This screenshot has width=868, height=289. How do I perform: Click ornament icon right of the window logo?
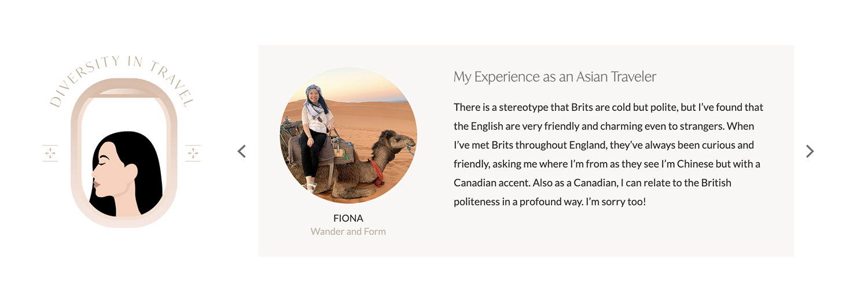(193, 153)
